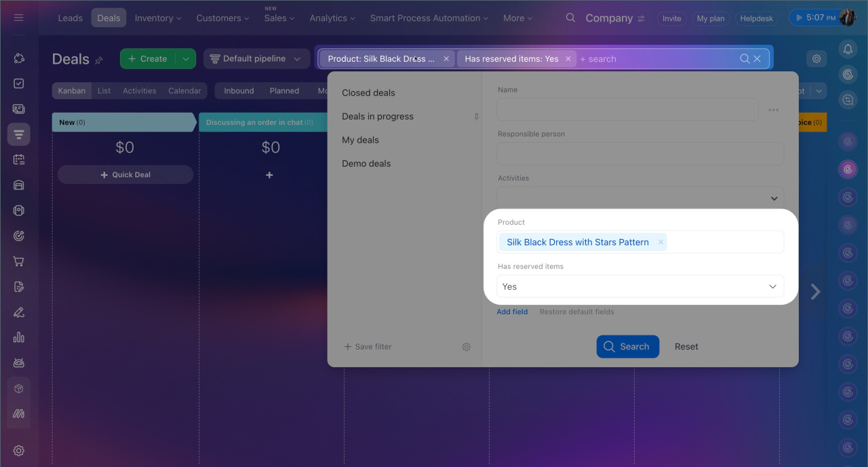Click the 'Add field' link
This screenshot has height=467, width=868.
point(512,312)
